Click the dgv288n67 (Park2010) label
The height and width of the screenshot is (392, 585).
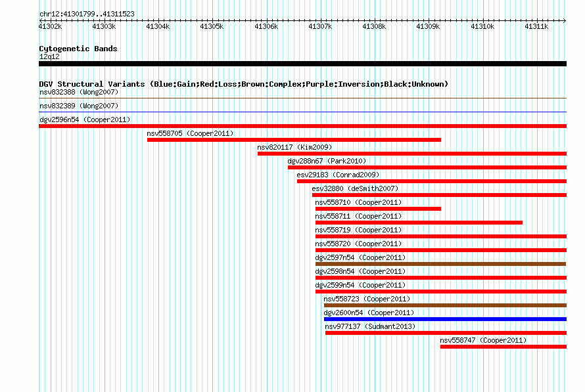[x=327, y=161]
